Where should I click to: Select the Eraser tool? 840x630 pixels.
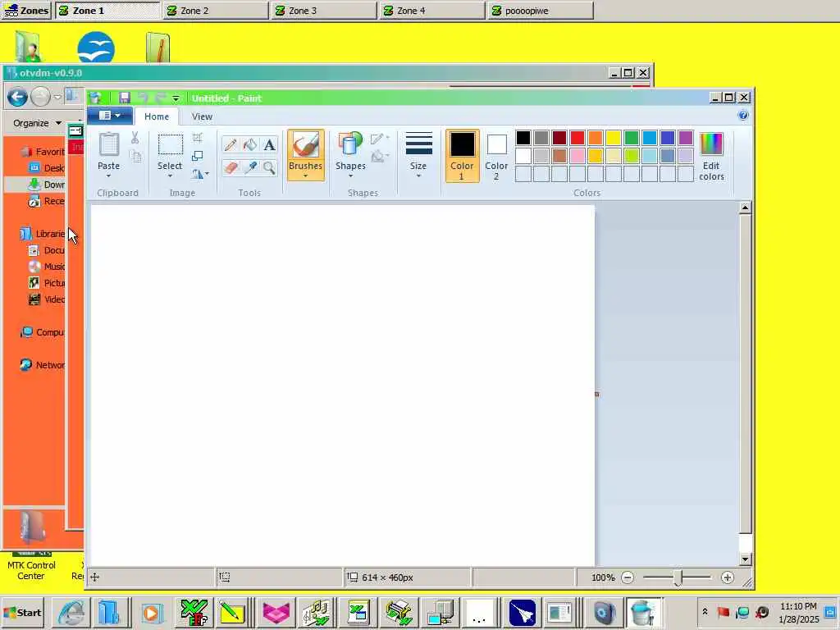pyautogui.click(x=231, y=167)
